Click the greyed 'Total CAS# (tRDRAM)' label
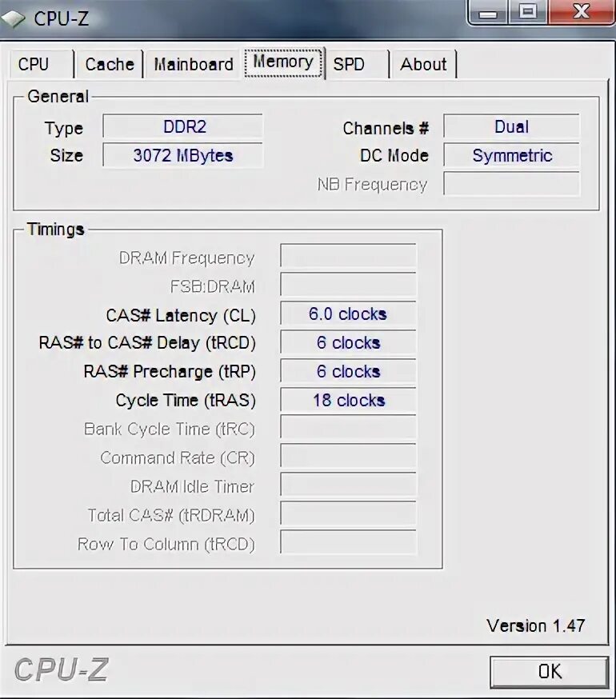The width and height of the screenshot is (616, 699). pyautogui.click(x=171, y=516)
